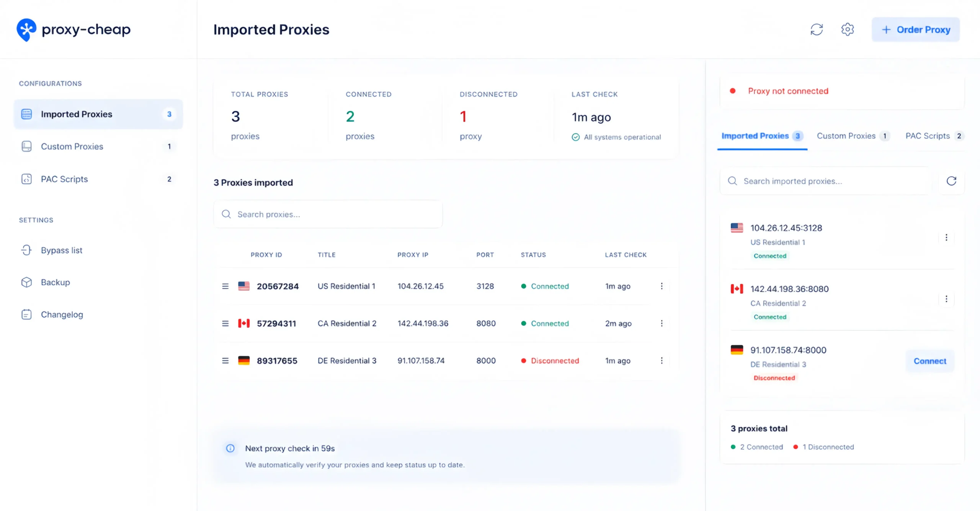Click drag handle of DE Residential 3 row
980x511 pixels.
tap(225, 360)
